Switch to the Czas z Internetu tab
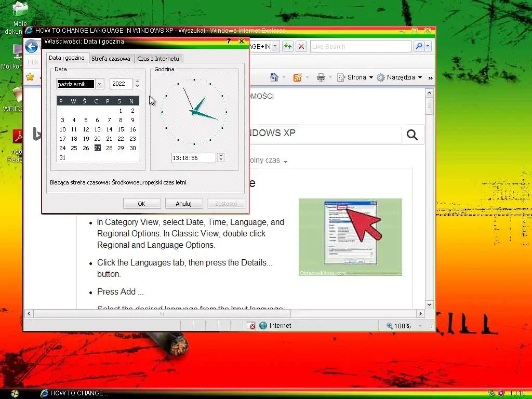532x399 pixels. (158, 59)
